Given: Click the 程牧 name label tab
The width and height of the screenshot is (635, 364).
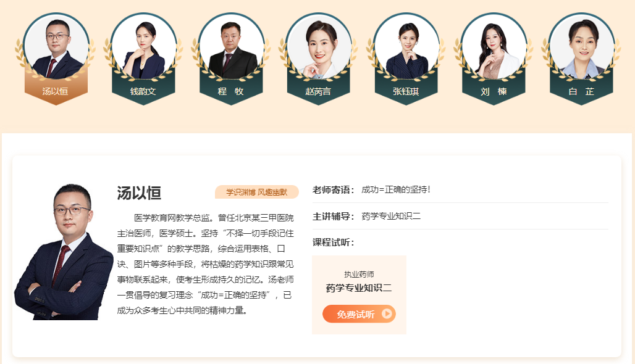Looking at the screenshot, I should (x=231, y=91).
